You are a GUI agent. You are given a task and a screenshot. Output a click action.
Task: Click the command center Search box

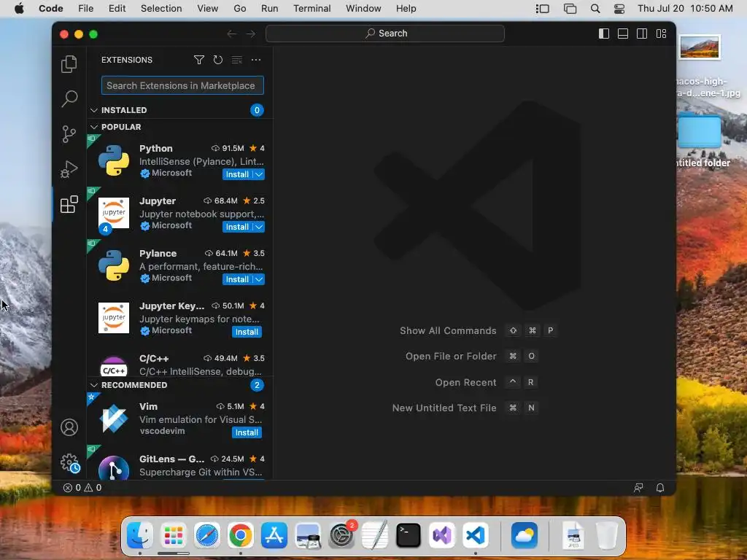[x=385, y=34]
